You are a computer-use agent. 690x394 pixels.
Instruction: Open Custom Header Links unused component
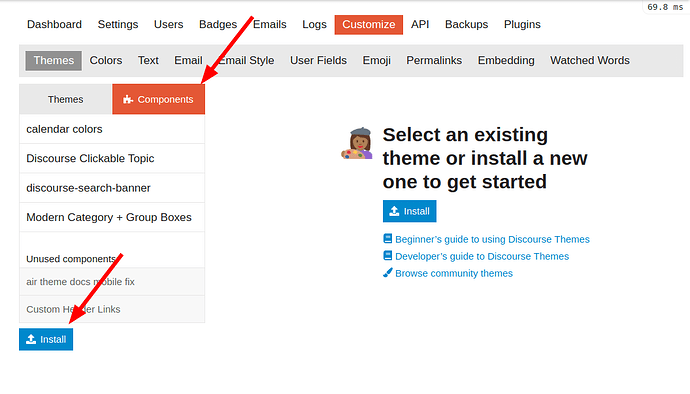tap(112, 309)
